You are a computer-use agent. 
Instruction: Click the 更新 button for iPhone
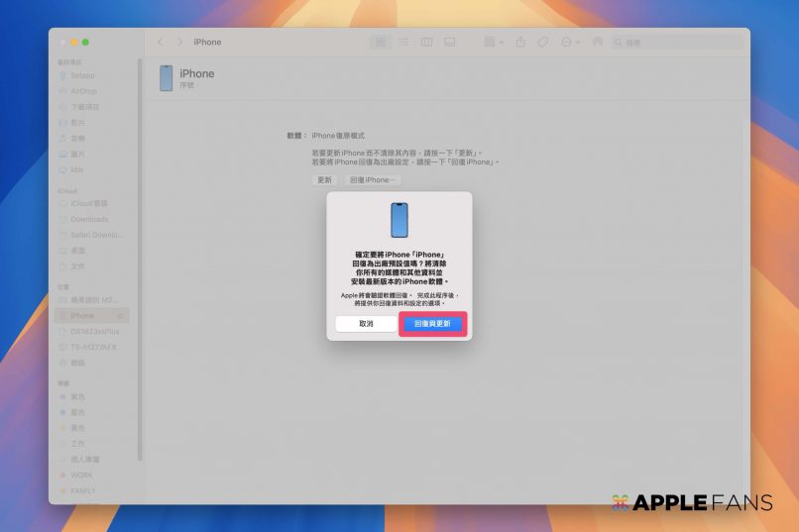324,180
